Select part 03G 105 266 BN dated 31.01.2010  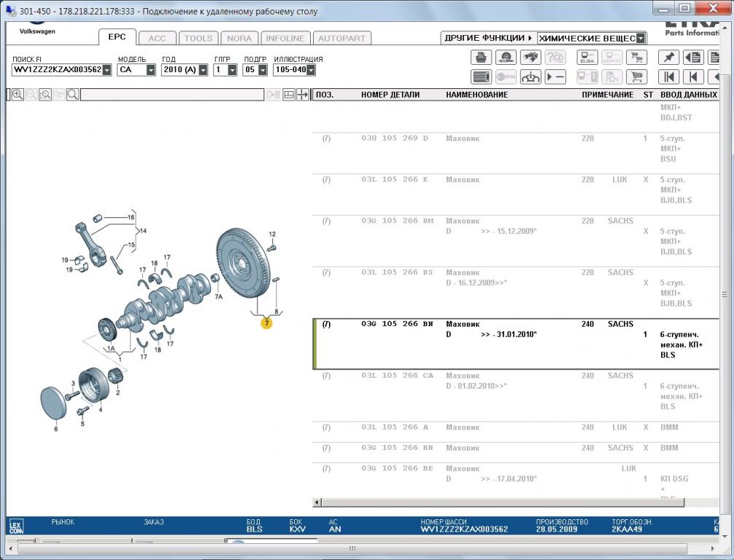515,344
